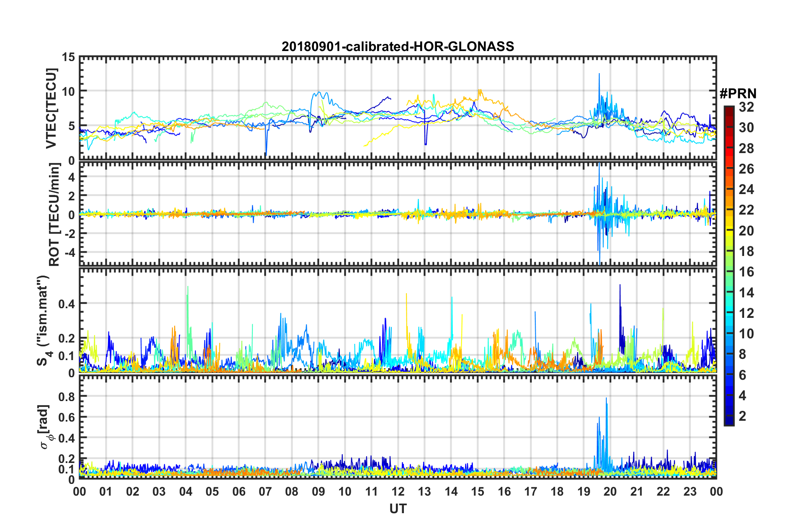
Task: Click the sigma phi [rad] axis label
Action: 45,427
